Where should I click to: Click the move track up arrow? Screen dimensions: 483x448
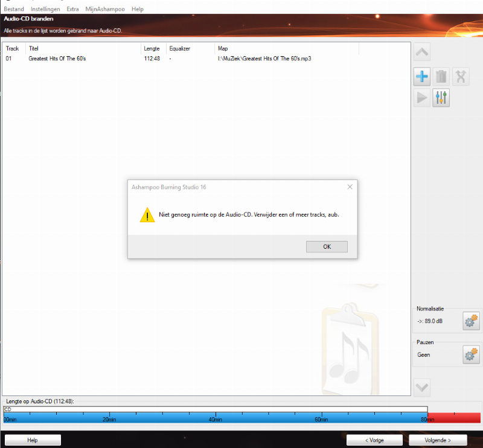tap(421, 52)
